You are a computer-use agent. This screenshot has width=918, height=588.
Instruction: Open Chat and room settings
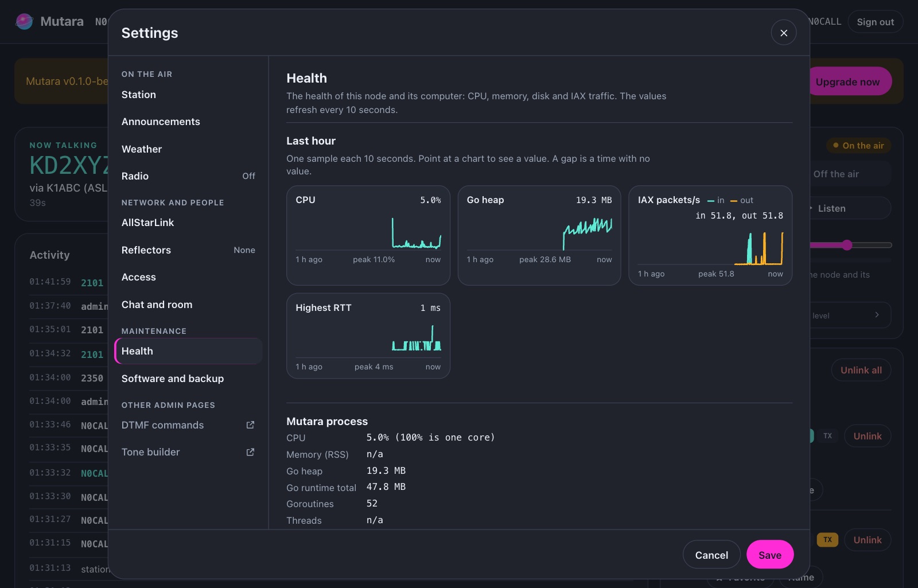click(188, 305)
